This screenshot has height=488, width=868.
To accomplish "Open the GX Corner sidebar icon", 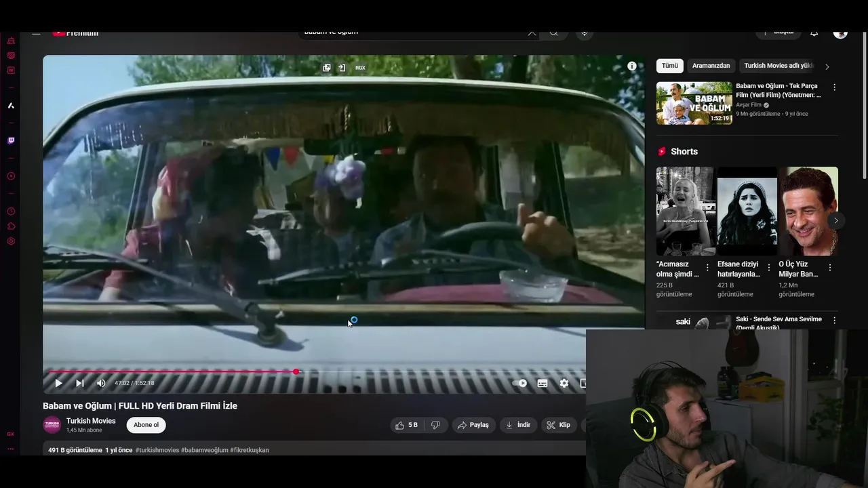I will 11,41.
